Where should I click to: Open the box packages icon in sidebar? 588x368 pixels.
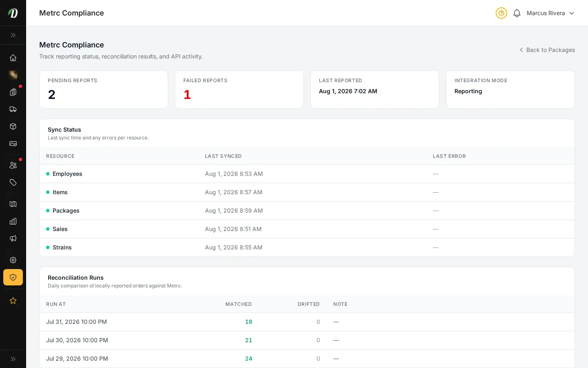click(13, 126)
